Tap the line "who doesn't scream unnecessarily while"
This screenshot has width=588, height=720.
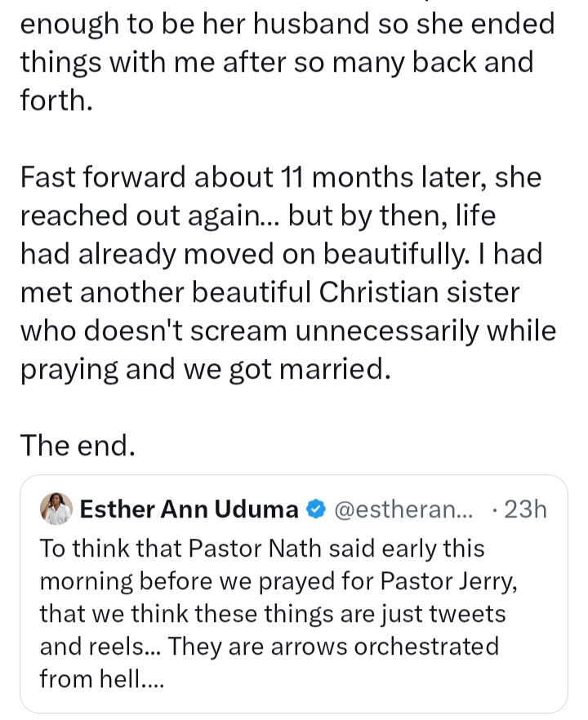[x=287, y=330]
